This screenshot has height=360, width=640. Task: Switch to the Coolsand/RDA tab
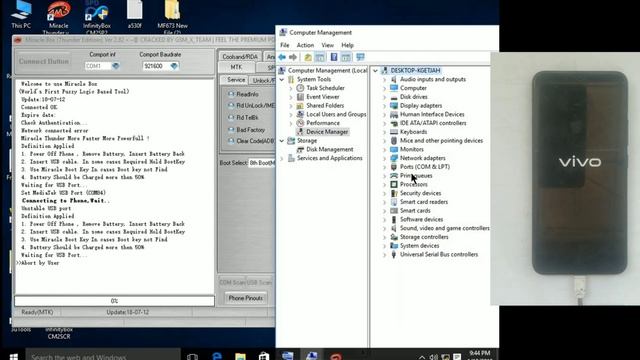[240, 57]
